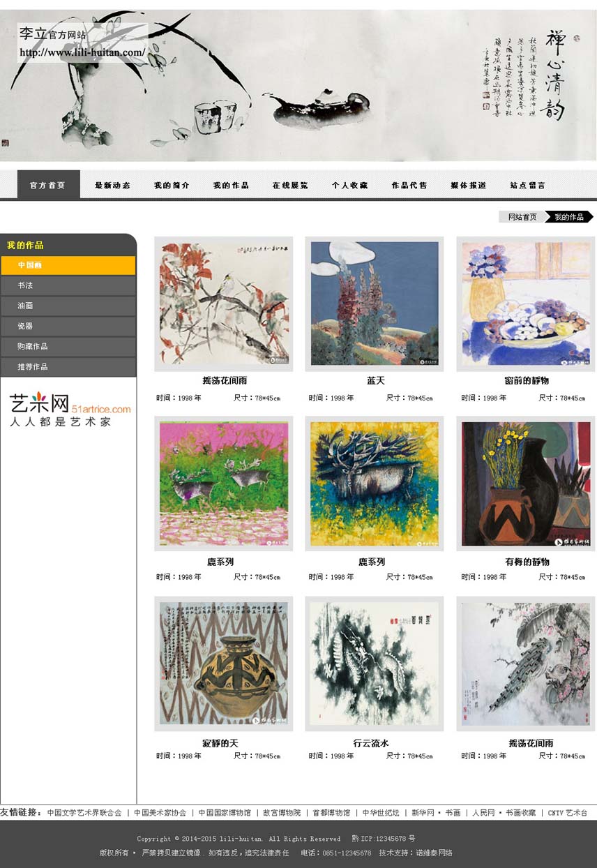597x868 pixels.
Task: View the 蓝天 painting thumbnail
Action: click(375, 304)
